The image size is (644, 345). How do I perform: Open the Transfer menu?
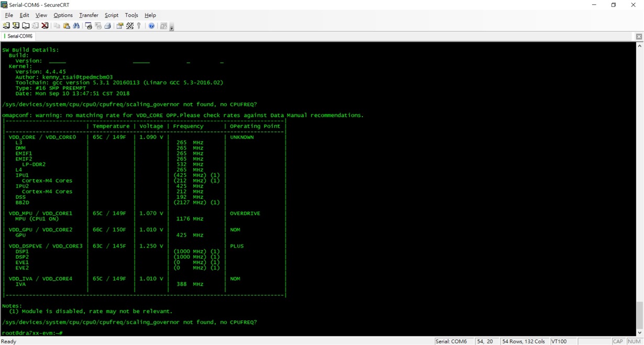[88, 15]
